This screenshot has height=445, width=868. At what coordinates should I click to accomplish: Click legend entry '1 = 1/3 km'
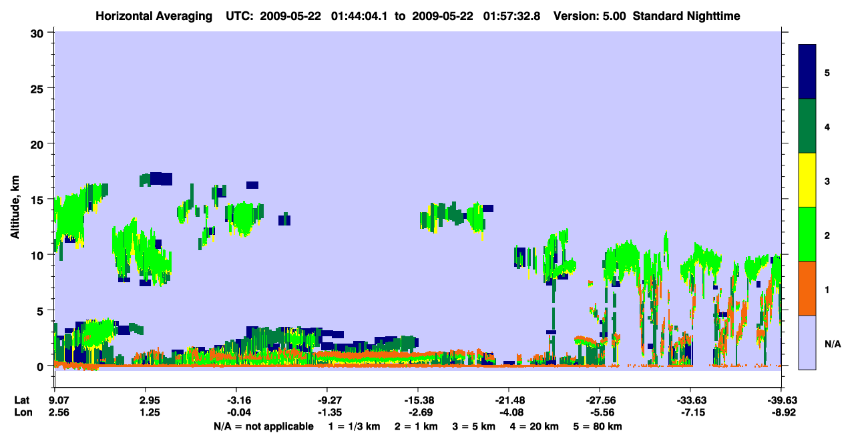click(355, 426)
